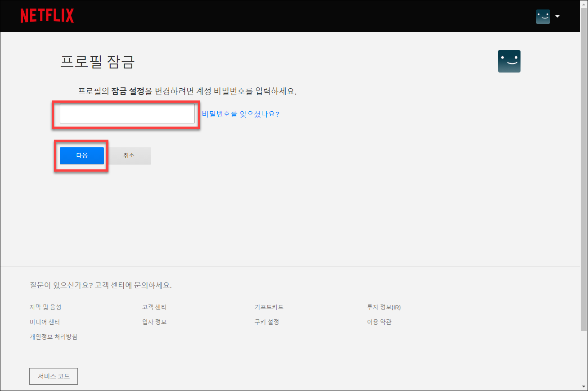Open the 고객 센터에 문의하세요 link

pos(133,285)
